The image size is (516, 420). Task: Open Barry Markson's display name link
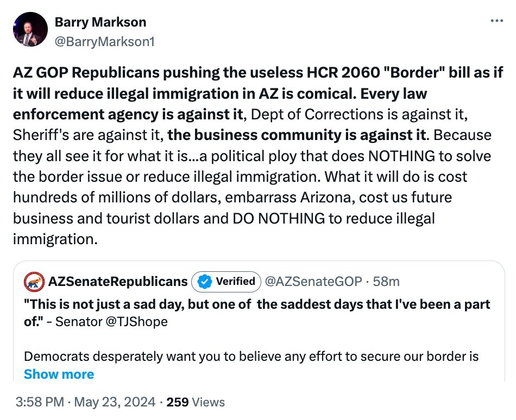coord(100,22)
